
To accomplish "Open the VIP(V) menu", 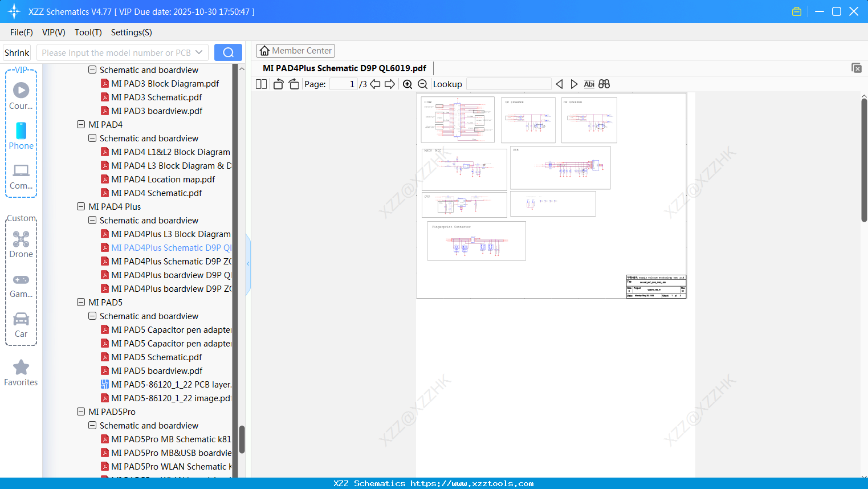I will click(54, 32).
